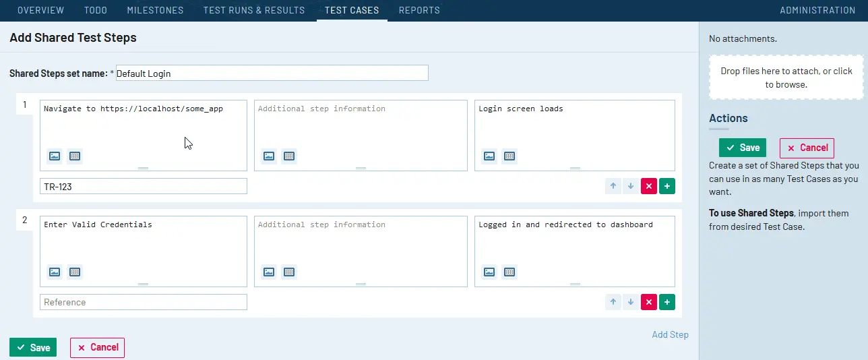Screen dimensions: 868x360
Task: Click the 'Login screen loads' text box
Action: 575,136
